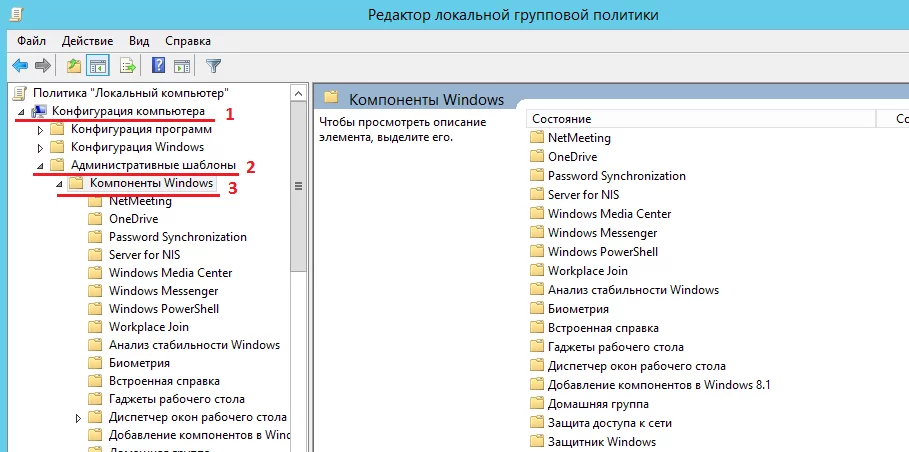Click the Filter funnel toolbar icon
Image resolution: width=909 pixels, height=452 pixels.
pyautogui.click(x=213, y=66)
